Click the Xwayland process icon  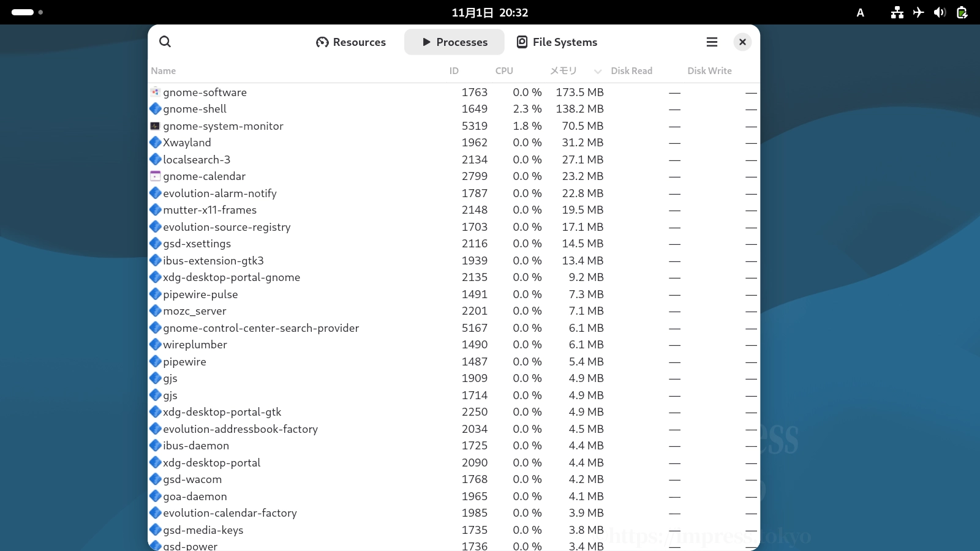156,143
